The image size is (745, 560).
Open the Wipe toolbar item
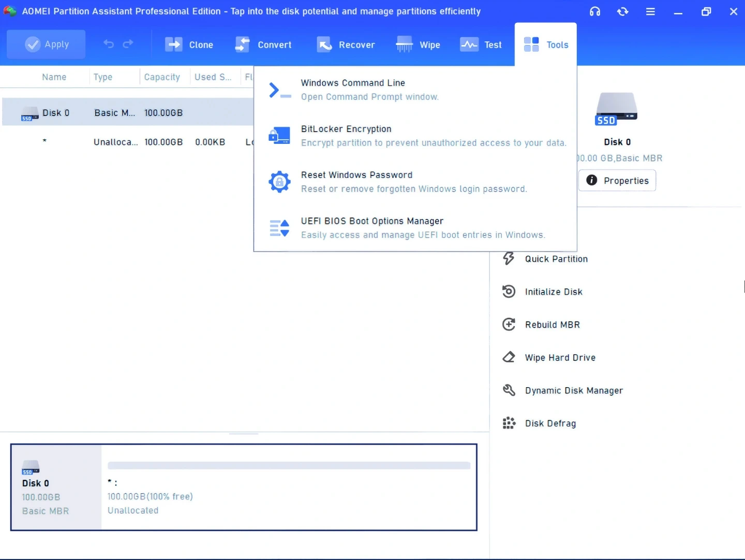pyautogui.click(x=418, y=45)
